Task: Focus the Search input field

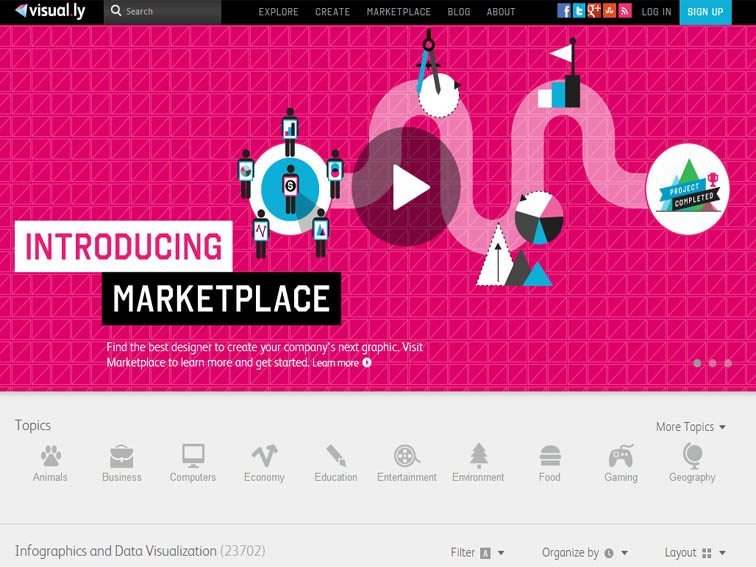Action: 162,12
